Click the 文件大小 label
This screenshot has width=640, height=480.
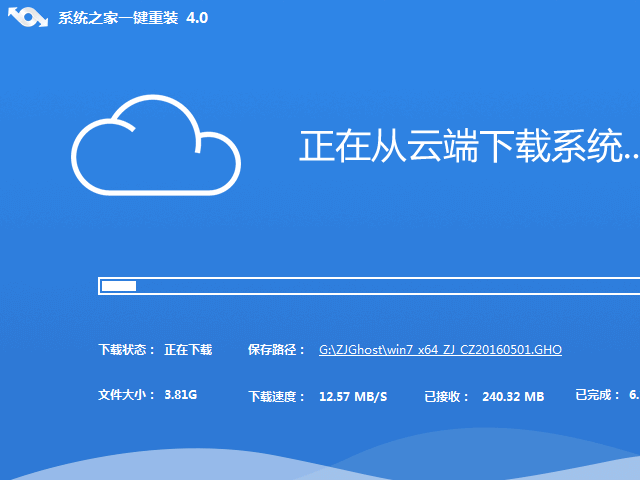click(x=127, y=395)
